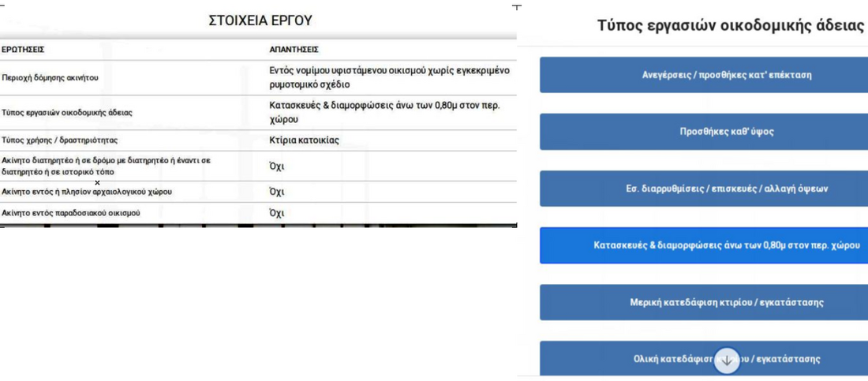Select 'Ακίνητο εντός ή πλησίον αρχαιολογικού χώρου' row
The image size is (868, 381).
[x=87, y=192]
